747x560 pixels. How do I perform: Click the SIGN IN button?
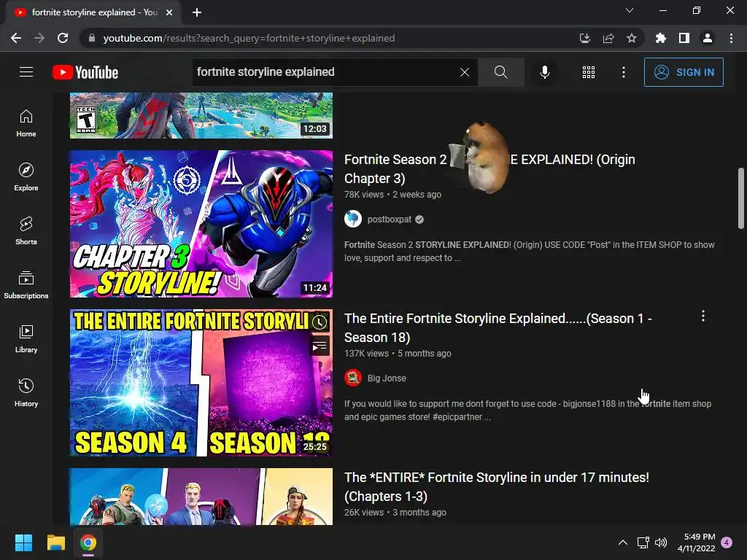point(684,72)
